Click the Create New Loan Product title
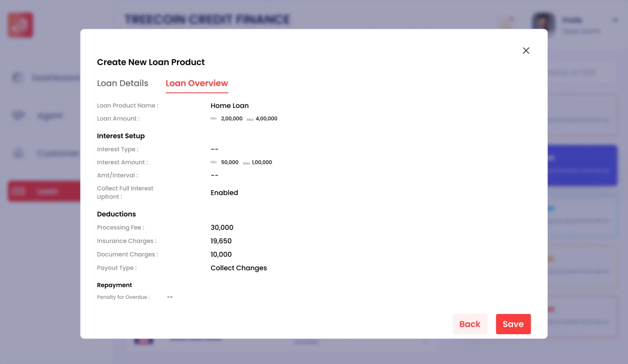 tap(151, 62)
